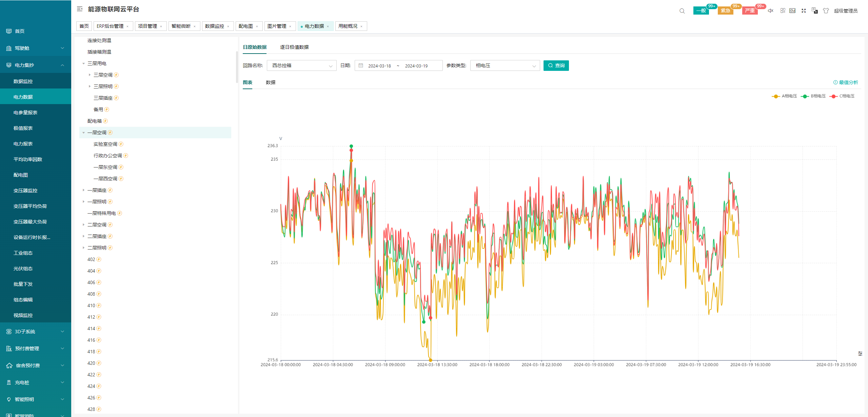Image resolution: width=868 pixels, height=417 pixels.
Task: Open the 参数类型 dropdown showing 相电压
Action: [505, 65]
